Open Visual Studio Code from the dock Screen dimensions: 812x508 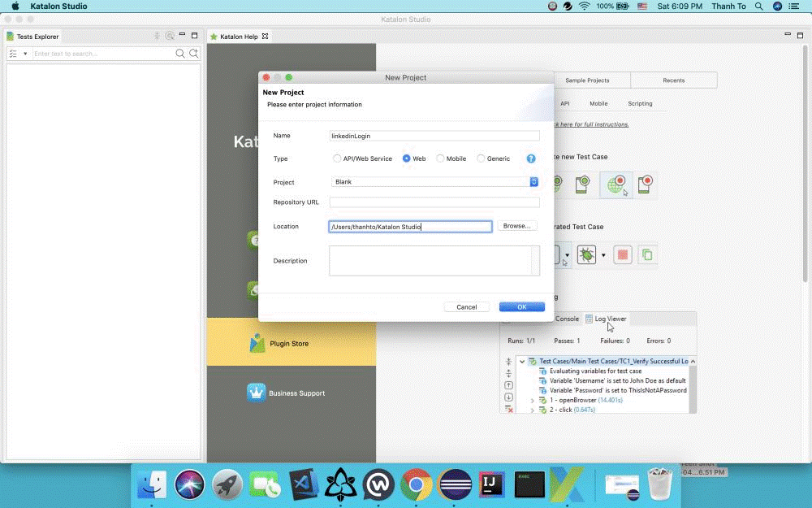[x=304, y=484]
